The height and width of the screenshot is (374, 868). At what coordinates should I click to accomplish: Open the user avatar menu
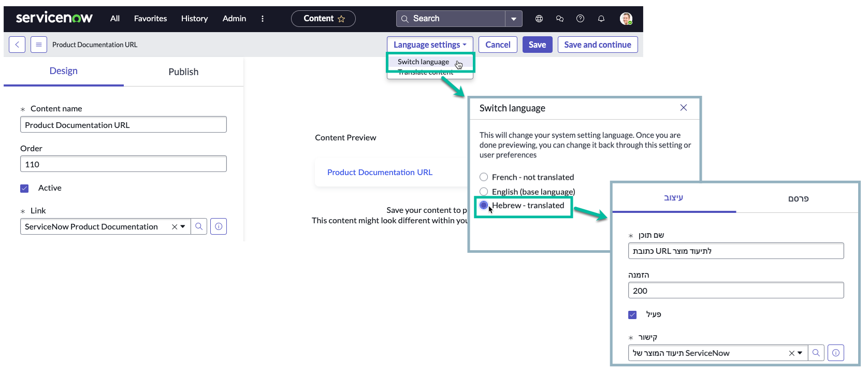click(626, 19)
